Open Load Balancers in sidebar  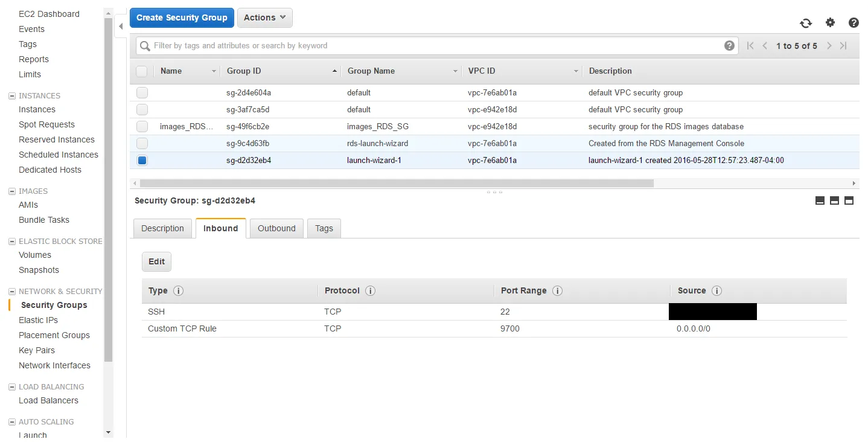tap(48, 400)
